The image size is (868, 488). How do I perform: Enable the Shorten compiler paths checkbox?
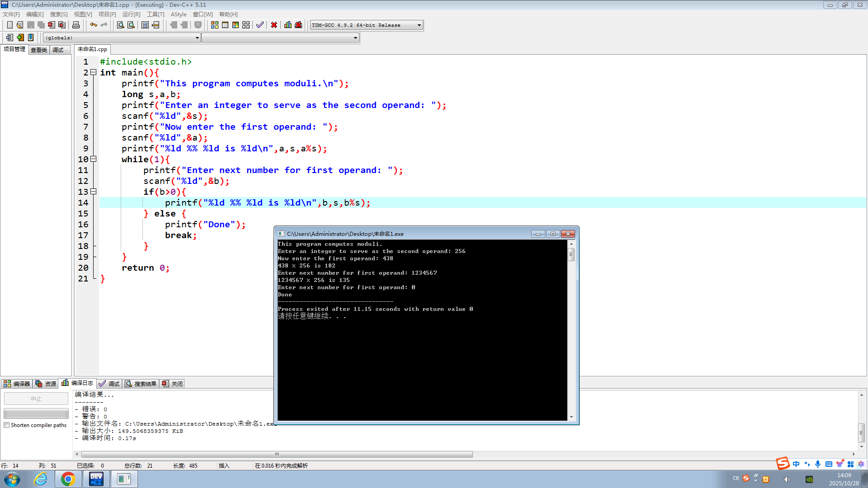[x=7, y=425]
